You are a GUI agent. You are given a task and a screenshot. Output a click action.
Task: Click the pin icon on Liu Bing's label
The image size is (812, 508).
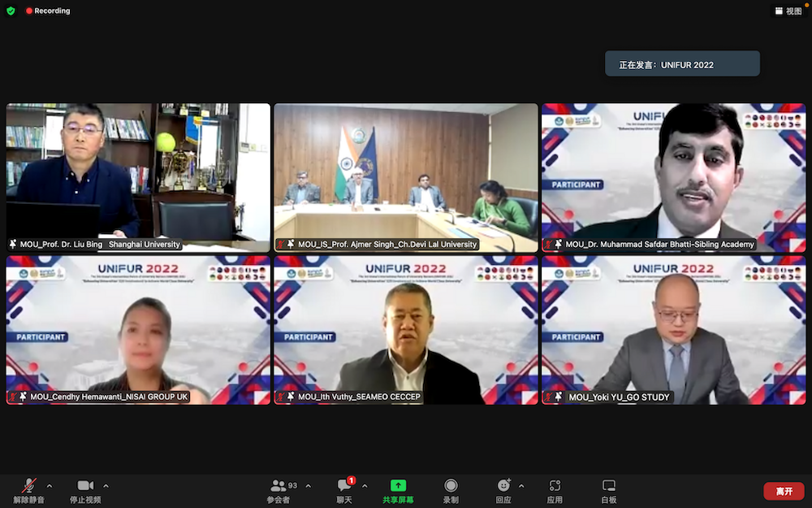[13, 244]
